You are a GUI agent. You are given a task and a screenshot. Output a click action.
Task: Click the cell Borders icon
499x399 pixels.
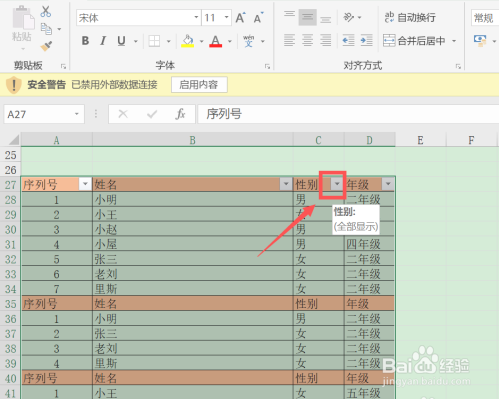pyautogui.click(x=154, y=41)
